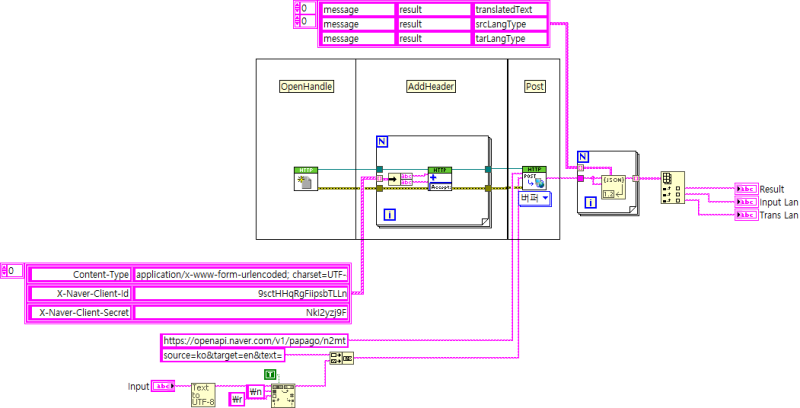The width and height of the screenshot is (800, 408).
Task: Select the AddHeader frame label
Action: coord(431,87)
